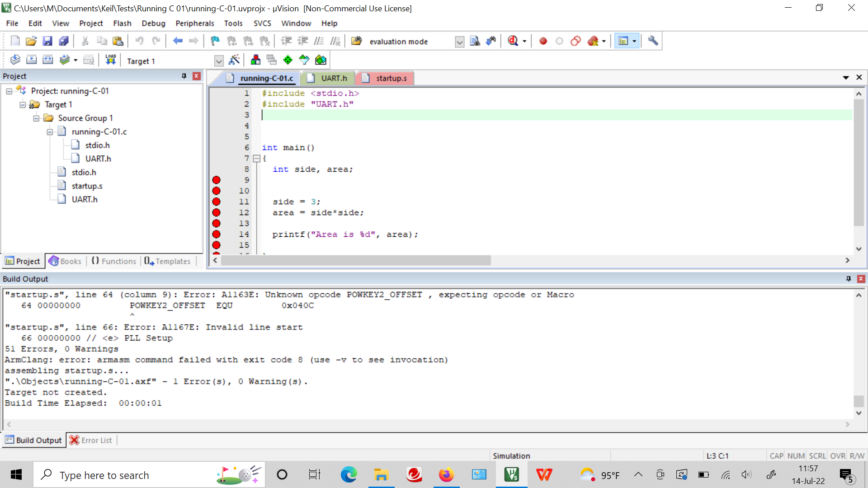Screen dimensions: 868x488
Task: Switch to the Error List tab
Action: click(x=91, y=440)
